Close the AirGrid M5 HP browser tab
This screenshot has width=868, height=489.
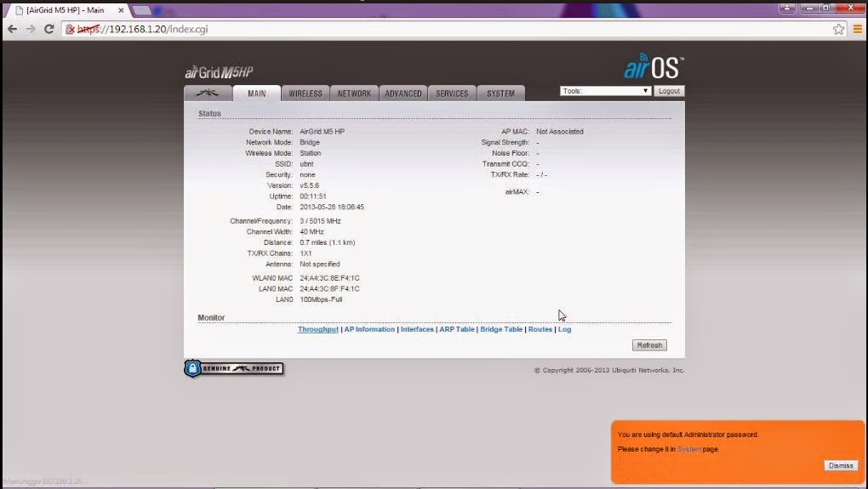click(x=121, y=10)
